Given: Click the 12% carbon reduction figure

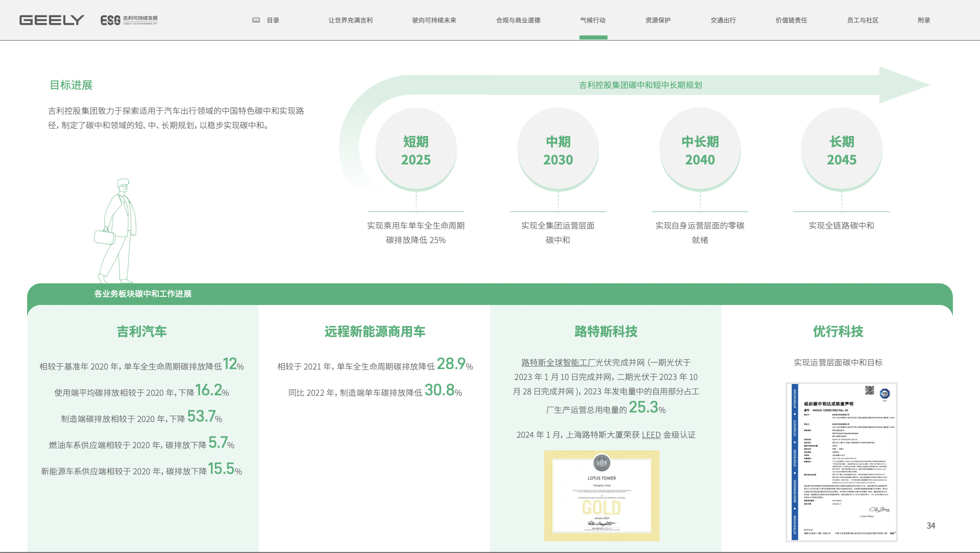Looking at the screenshot, I should [x=233, y=364].
